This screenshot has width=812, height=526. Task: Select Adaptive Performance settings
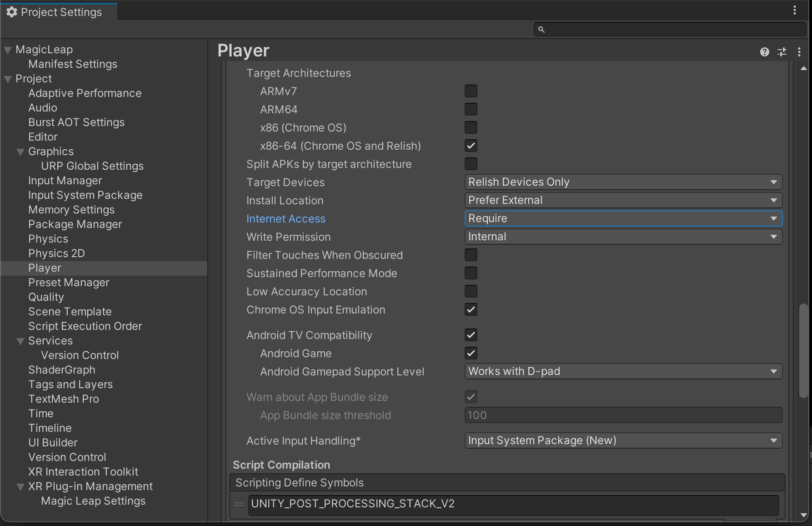pyautogui.click(x=85, y=93)
